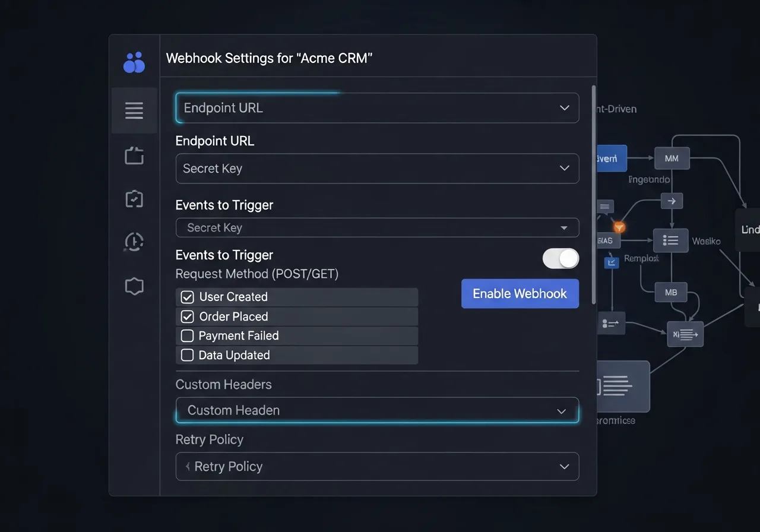Check the Payment Failed event

click(188, 336)
